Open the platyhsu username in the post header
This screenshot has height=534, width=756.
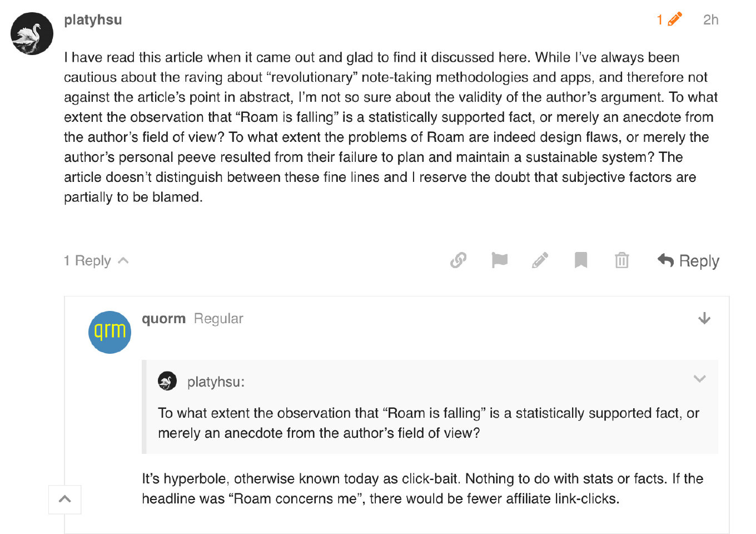(x=93, y=20)
